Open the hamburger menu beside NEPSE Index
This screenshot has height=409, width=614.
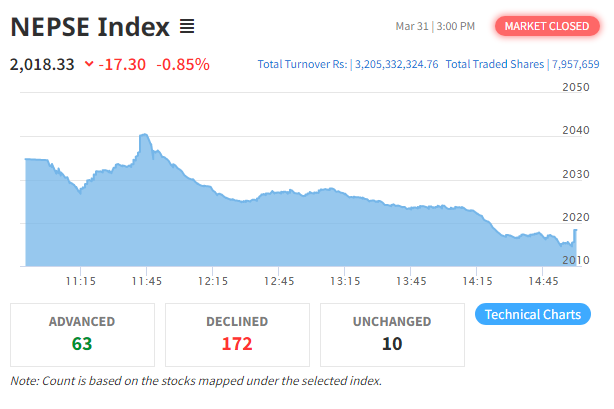[x=187, y=27]
